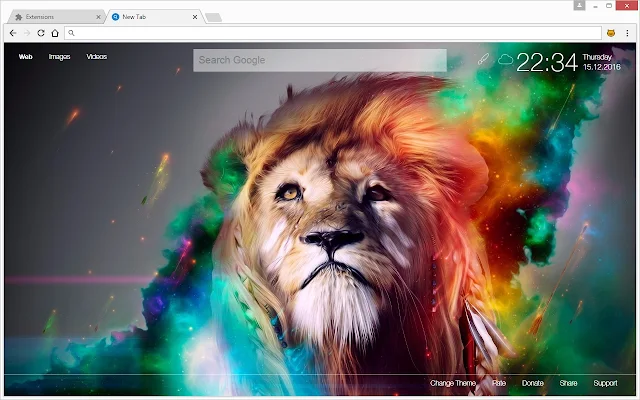Click the Support link
This screenshot has height=400, width=640.
click(605, 383)
